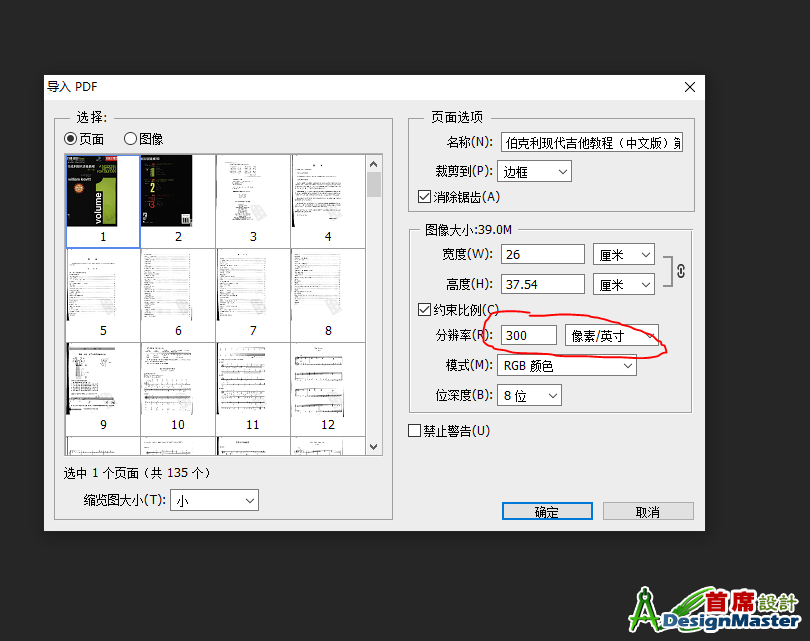Toggle the width-height chain link icon
The width and height of the screenshot is (810, 641).
(x=681, y=271)
